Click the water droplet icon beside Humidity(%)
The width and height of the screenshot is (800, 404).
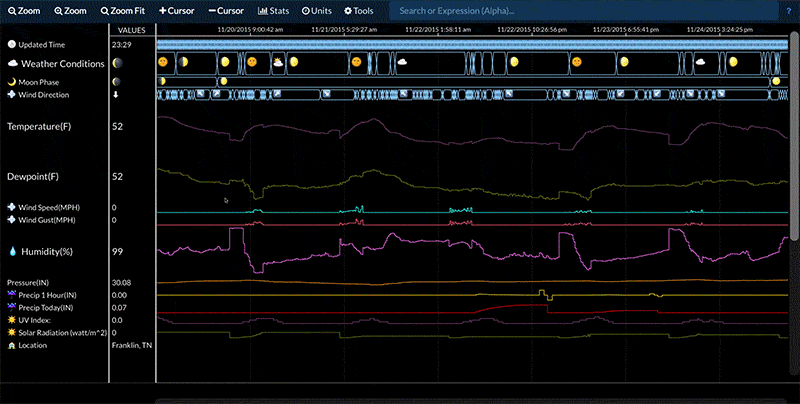coord(12,253)
